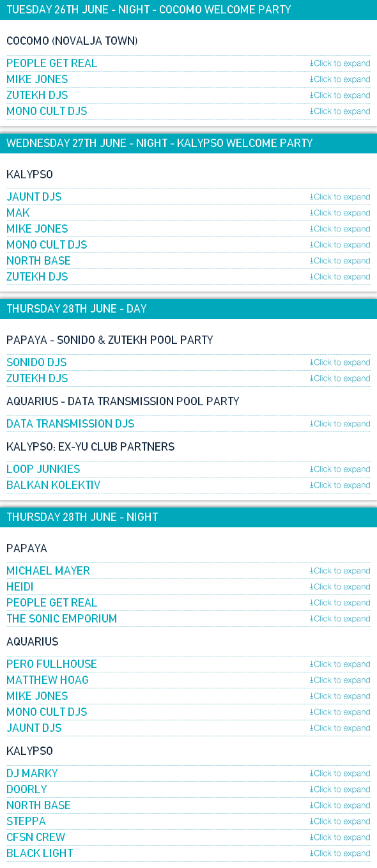The width and height of the screenshot is (377, 868).
Task: Select Sonido DJs under Papaya pool party
Action: pyautogui.click(x=37, y=362)
